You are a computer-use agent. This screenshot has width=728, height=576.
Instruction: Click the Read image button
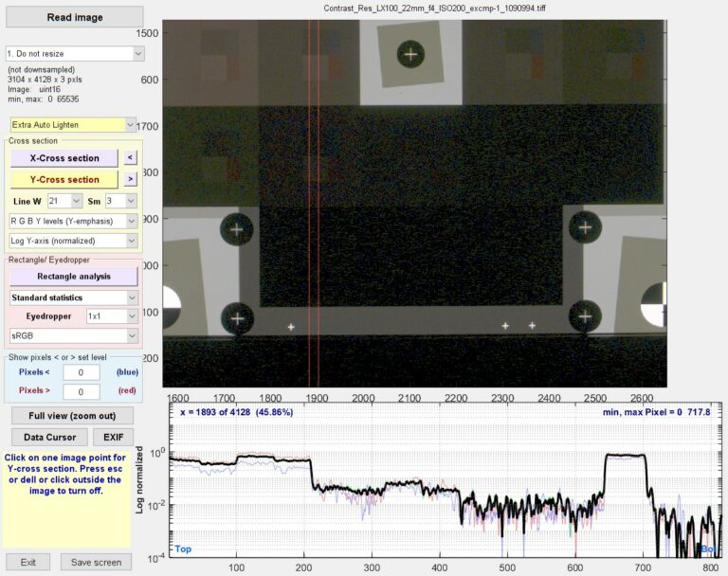73,17
